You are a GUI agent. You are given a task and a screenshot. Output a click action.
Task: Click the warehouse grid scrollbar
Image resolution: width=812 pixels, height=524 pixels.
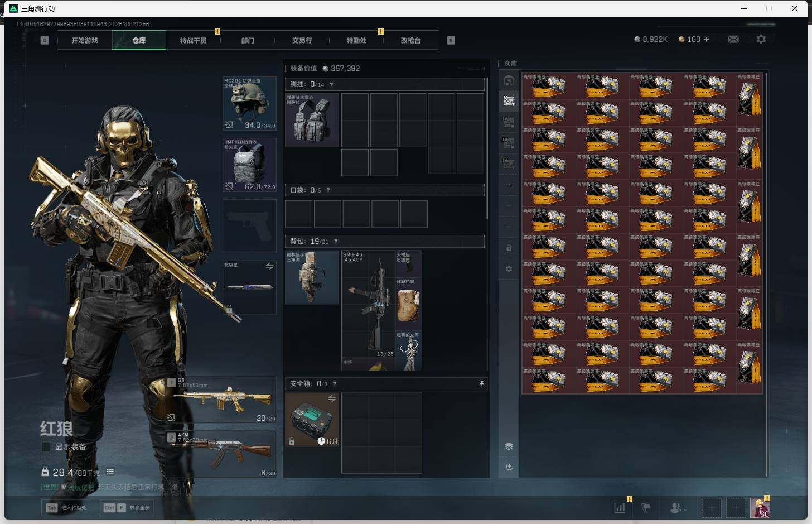(767, 273)
